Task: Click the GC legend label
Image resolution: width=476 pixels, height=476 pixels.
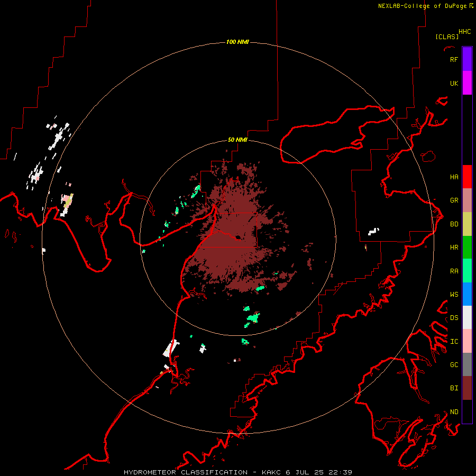Action: [x=454, y=364]
